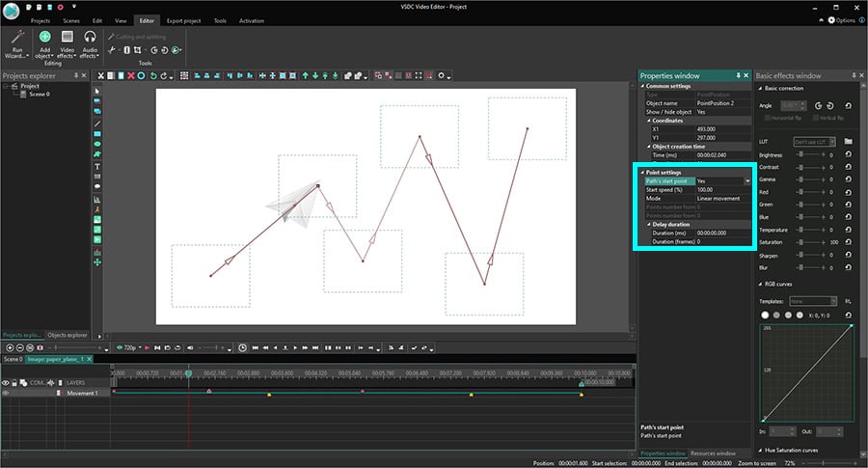The width and height of the screenshot is (868, 468).
Task: Collapse the Point settings section
Action: tap(642, 173)
